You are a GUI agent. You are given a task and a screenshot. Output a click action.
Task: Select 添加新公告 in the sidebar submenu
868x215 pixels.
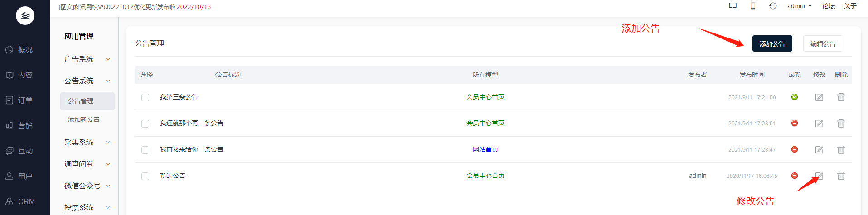(x=84, y=119)
